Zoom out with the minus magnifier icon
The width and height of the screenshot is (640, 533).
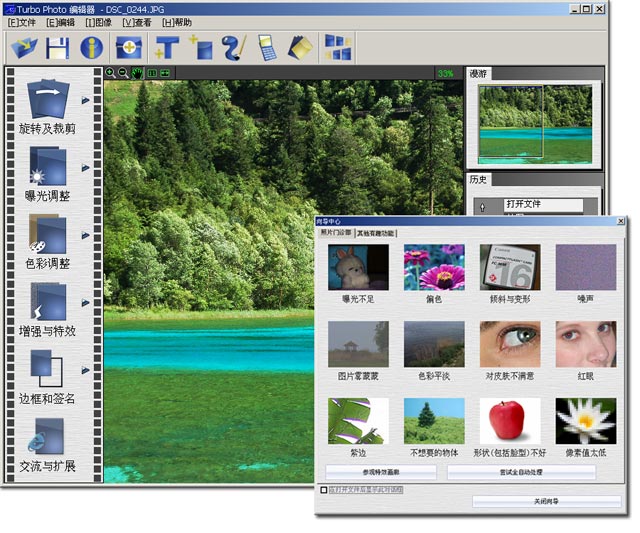click(123, 73)
